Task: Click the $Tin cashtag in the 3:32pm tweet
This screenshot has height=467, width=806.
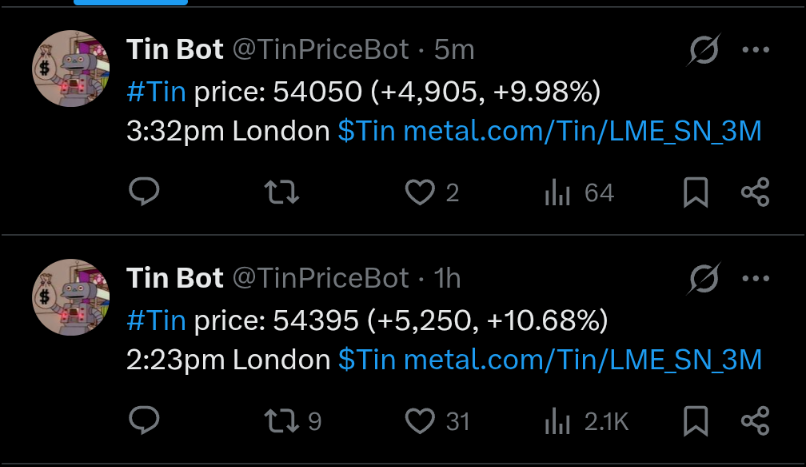Action: [x=367, y=131]
